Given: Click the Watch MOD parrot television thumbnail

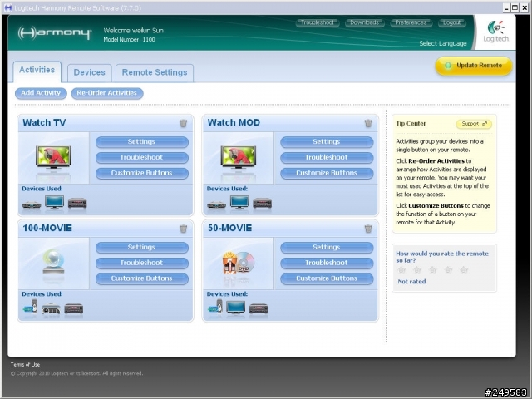Looking at the screenshot, I should click(x=239, y=157).
